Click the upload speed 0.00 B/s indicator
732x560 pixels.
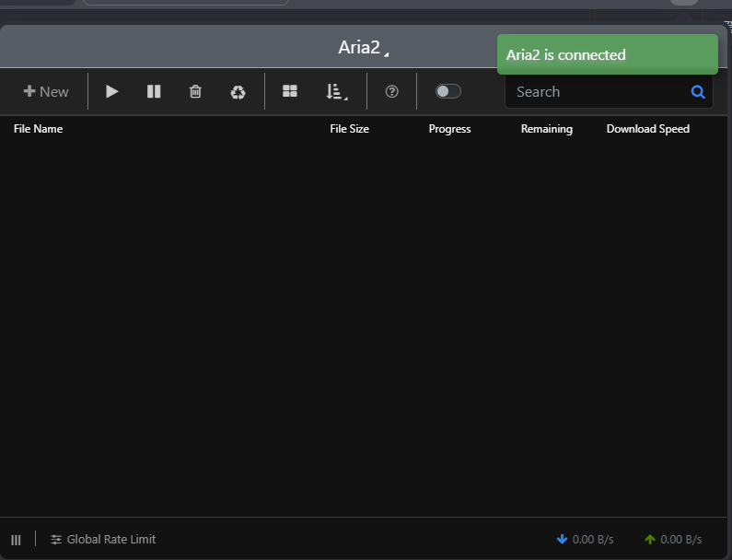point(673,540)
